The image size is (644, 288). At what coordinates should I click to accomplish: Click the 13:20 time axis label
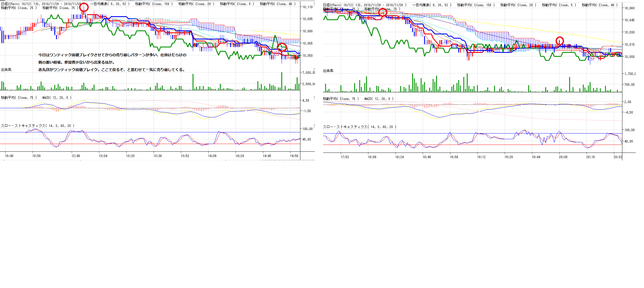(130, 156)
